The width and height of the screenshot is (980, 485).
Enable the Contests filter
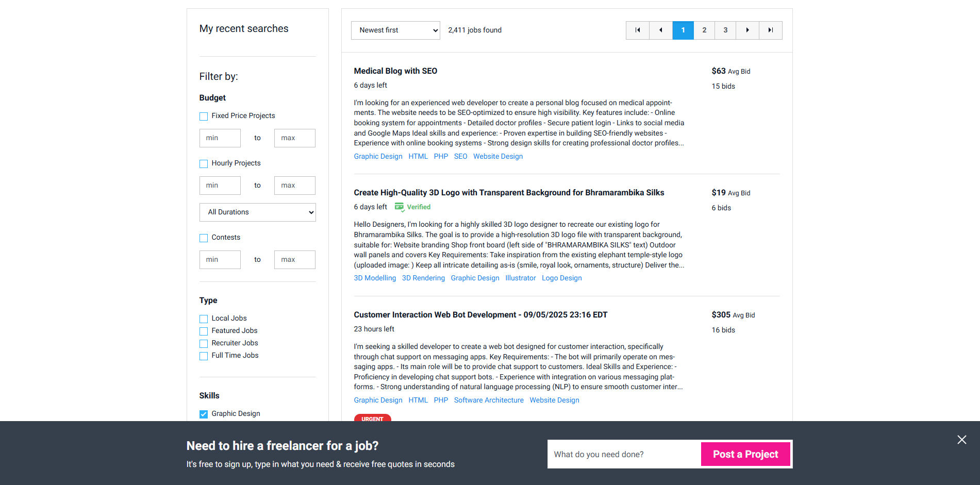pos(203,238)
